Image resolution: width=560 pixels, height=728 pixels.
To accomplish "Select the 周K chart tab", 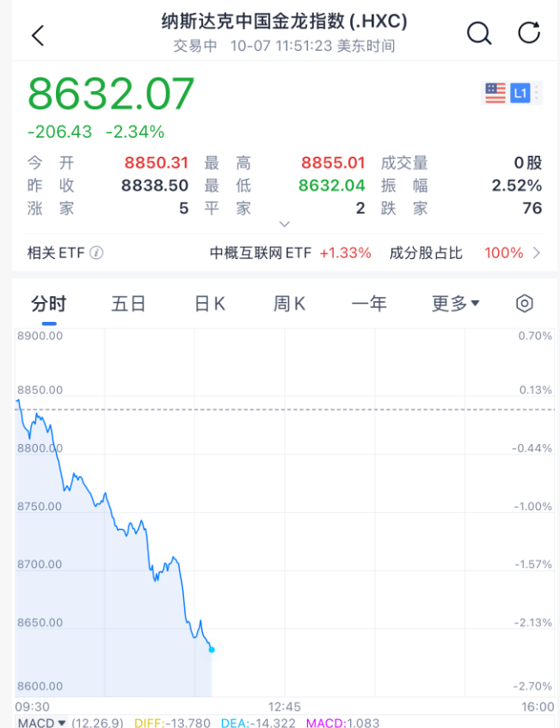I will pos(289,303).
